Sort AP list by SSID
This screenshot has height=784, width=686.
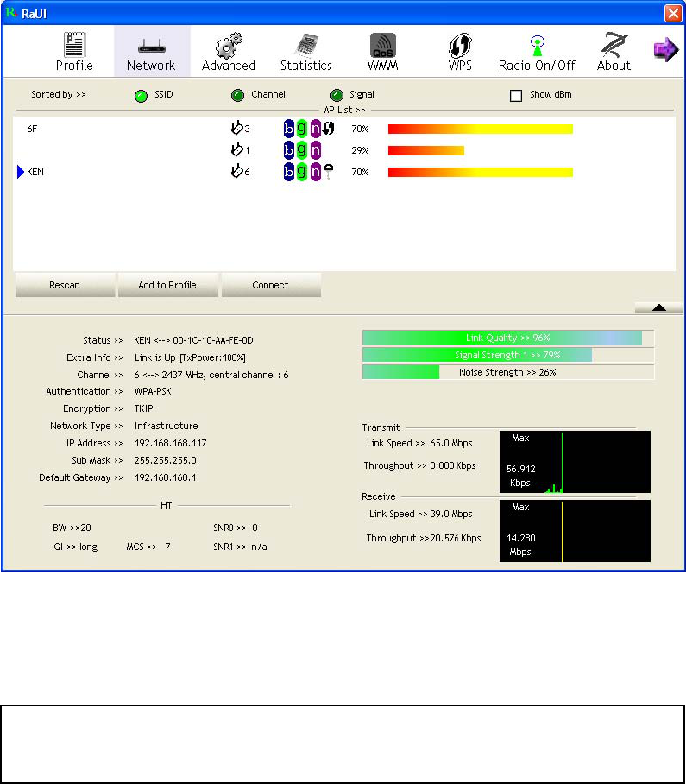pyautogui.click(x=141, y=96)
